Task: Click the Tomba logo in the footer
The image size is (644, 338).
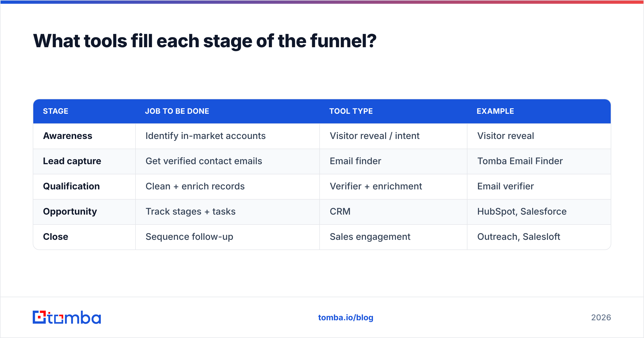Action: tap(67, 317)
